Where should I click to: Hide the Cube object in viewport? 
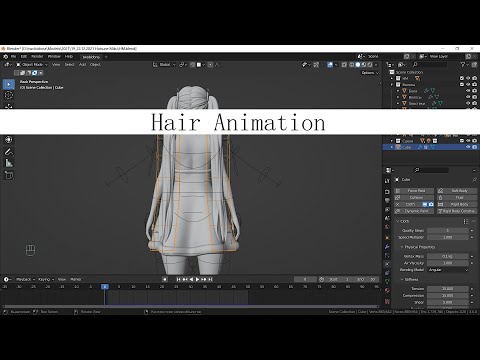tap(468, 147)
